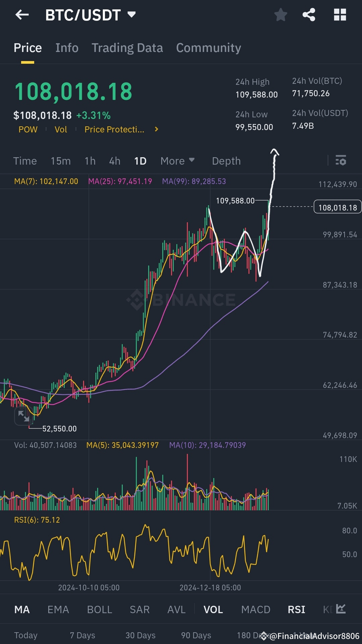Enable the BOLL indicator

click(x=100, y=609)
